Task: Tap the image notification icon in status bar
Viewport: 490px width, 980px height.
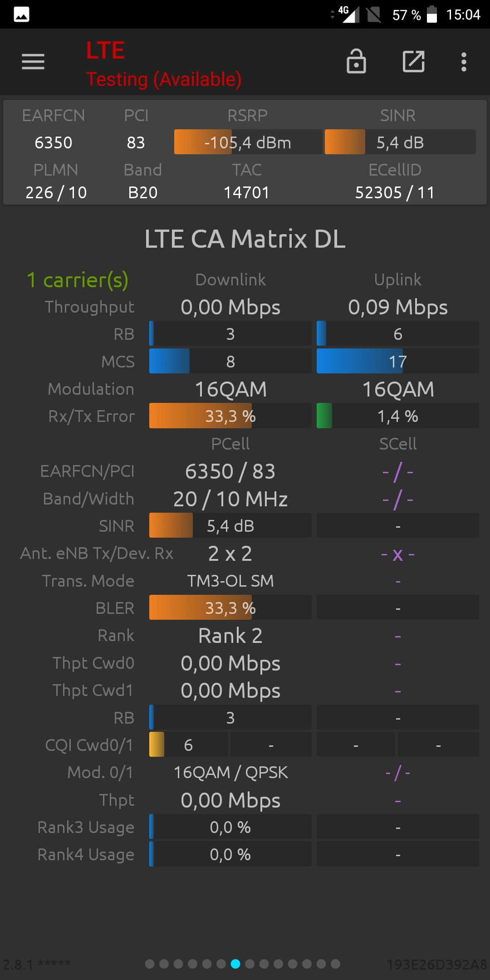Action: click(22, 15)
